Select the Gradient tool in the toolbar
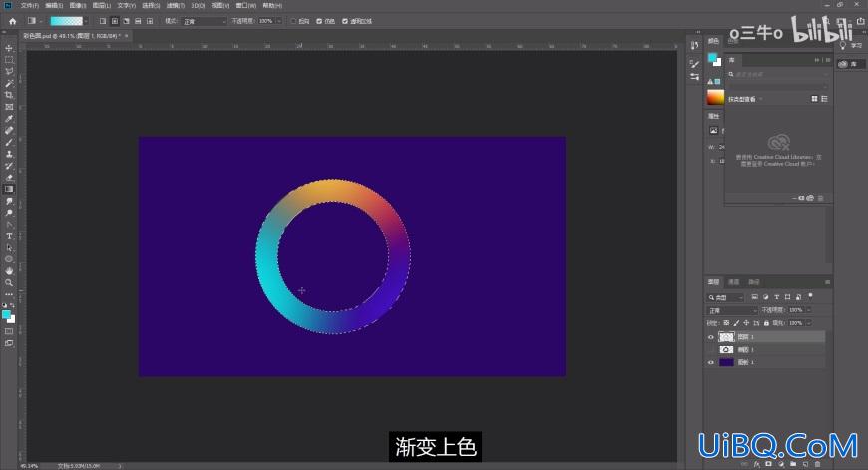868x470 pixels. coord(9,189)
